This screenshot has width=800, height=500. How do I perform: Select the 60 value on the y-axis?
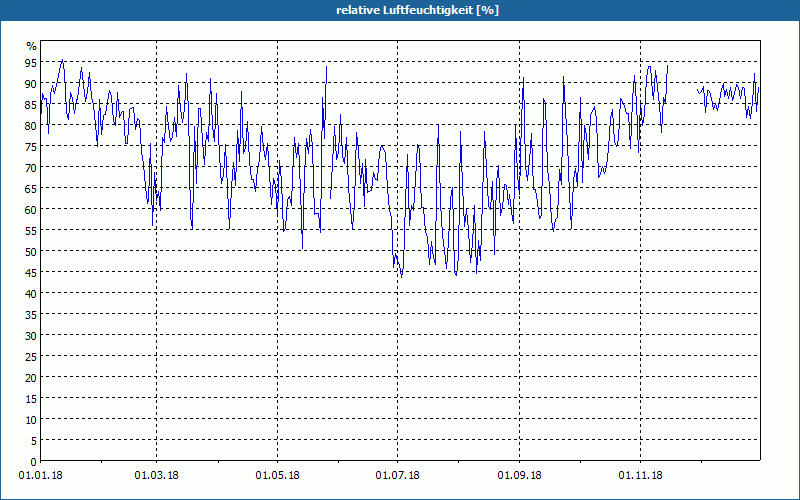click(32, 209)
